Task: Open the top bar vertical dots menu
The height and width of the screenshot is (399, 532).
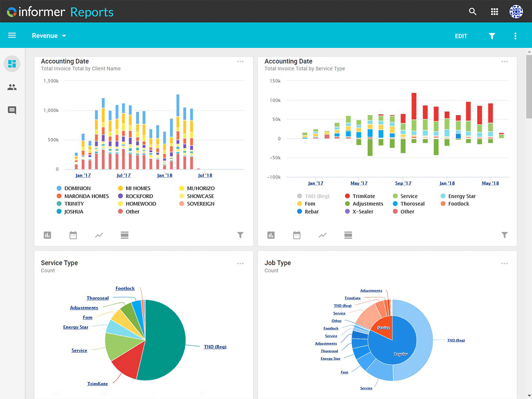Action: click(515, 36)
